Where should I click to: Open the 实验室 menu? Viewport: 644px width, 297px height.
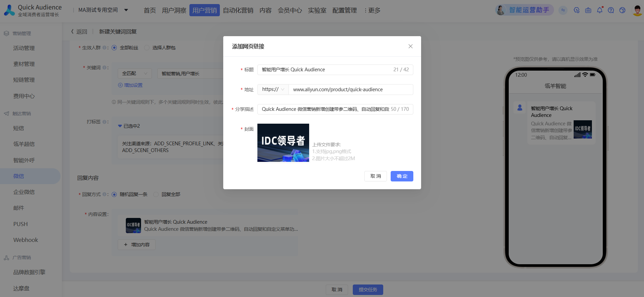tap(317, 10)
